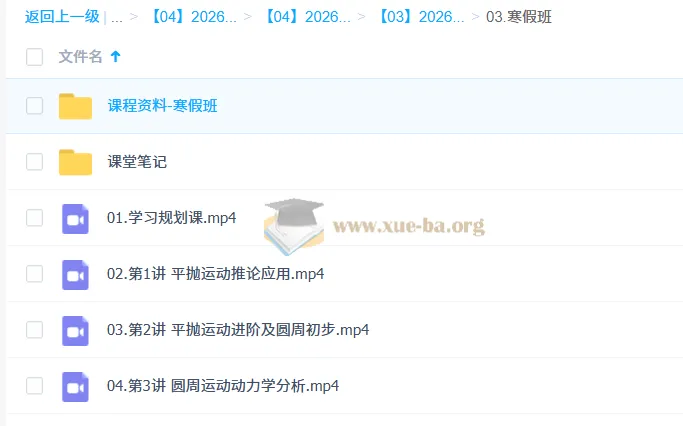
Task: Open file 01.学习规划课.mp4
Action: (172, 218)
